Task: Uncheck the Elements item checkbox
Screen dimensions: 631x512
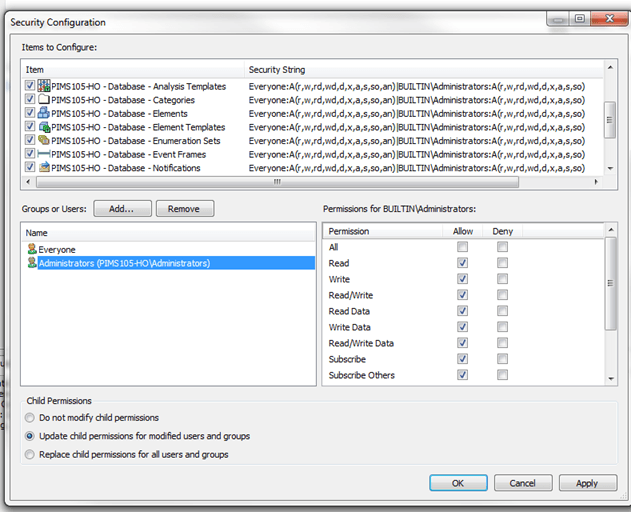Action: (30, 112)
